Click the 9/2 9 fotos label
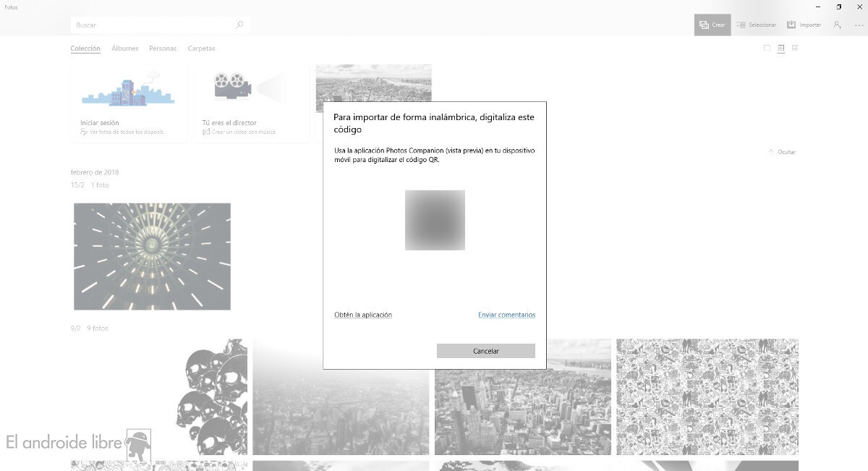Screen dimensions: 868x471 (89, 328)
